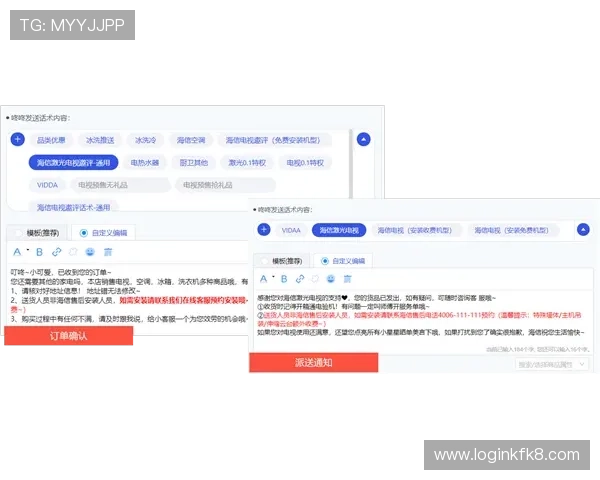The width and height of the screenshot is (600, 480).
Task: Clear content with trash icon in 派送通知 editor
Action: pyautogui.click(x=347, y=279)
